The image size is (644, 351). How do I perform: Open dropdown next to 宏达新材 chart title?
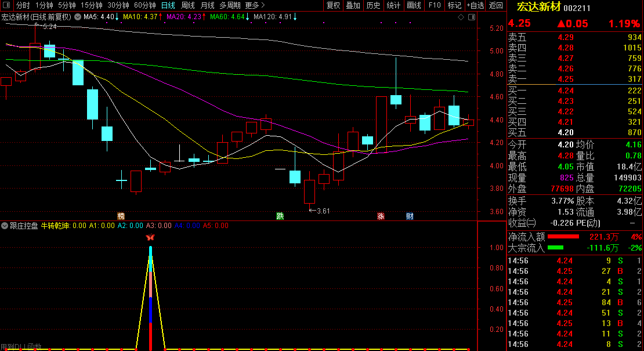tap(78, 17)
